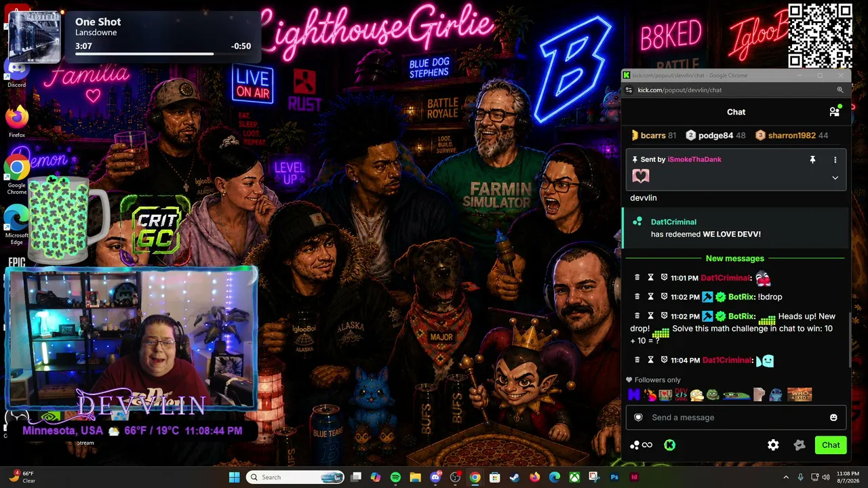Delete BotRix's !bdrop message
The width and height of the screenshot is (868, 488).
click(637, 297)
